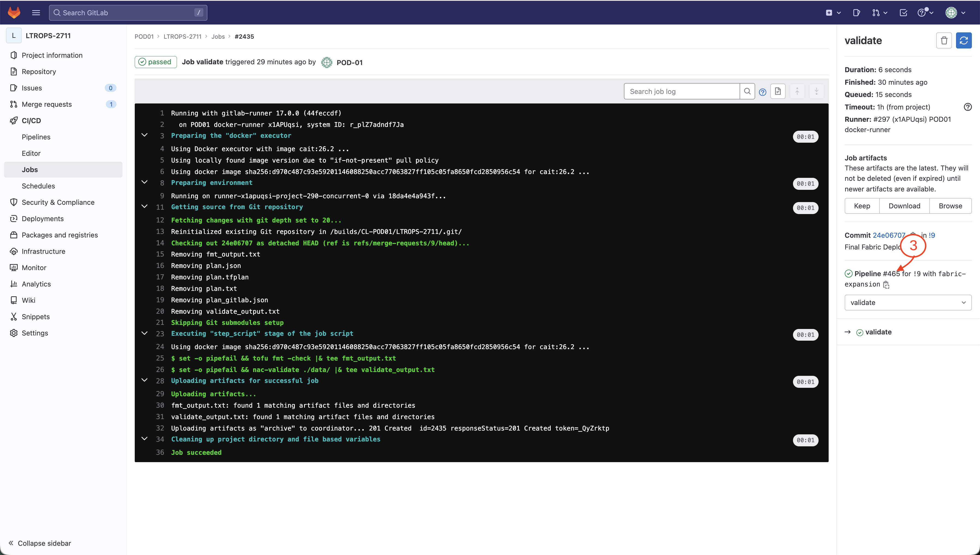Open Pipelines in the CI/CD sidebar

pos(36,137)
